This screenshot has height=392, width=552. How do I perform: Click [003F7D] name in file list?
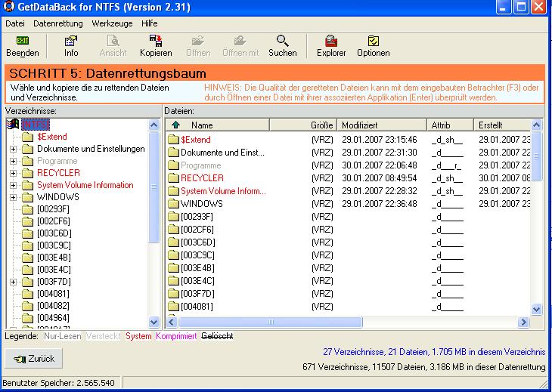pos(197,294)
